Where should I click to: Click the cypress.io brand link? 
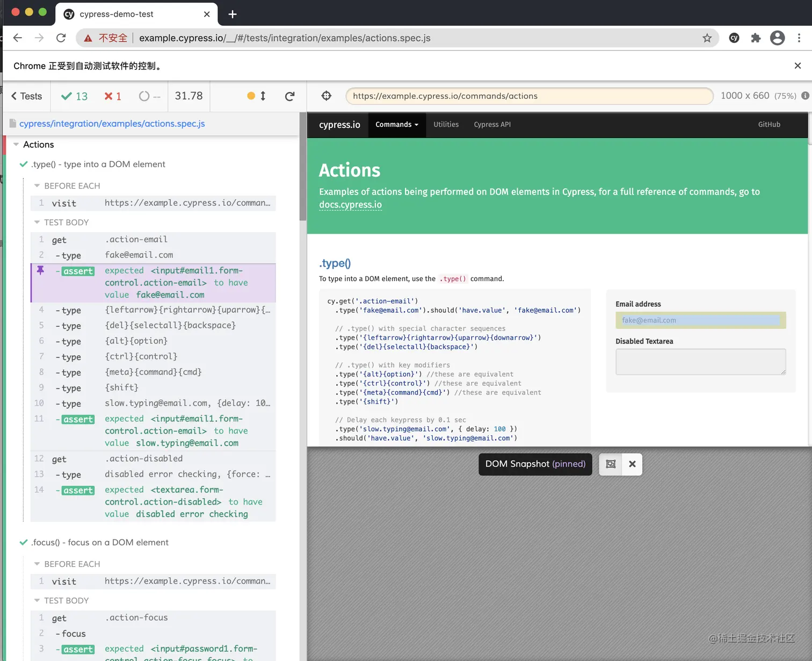click(x=339, y=125)
